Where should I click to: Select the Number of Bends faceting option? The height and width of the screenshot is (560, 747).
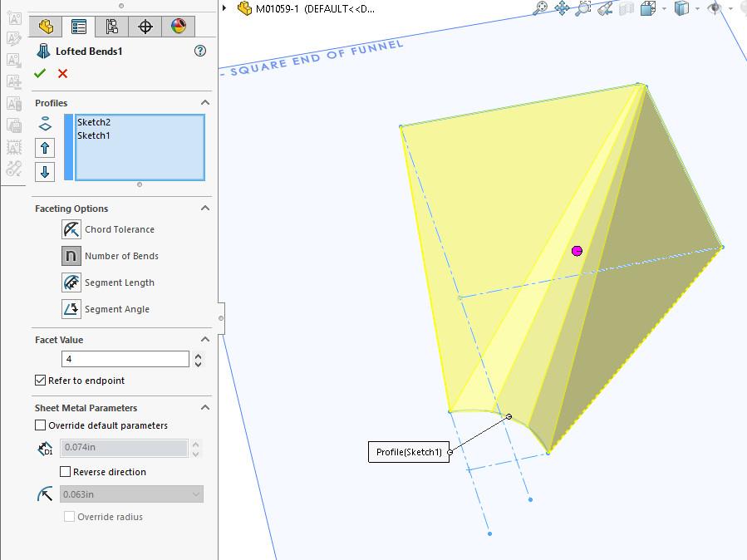(x=70, y=256)
